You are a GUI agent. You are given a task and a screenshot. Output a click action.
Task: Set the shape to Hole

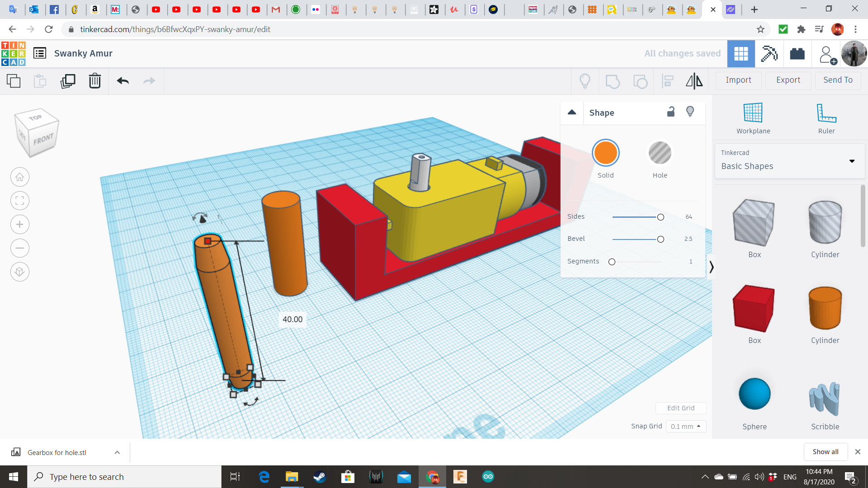click(x=660, y=153)
